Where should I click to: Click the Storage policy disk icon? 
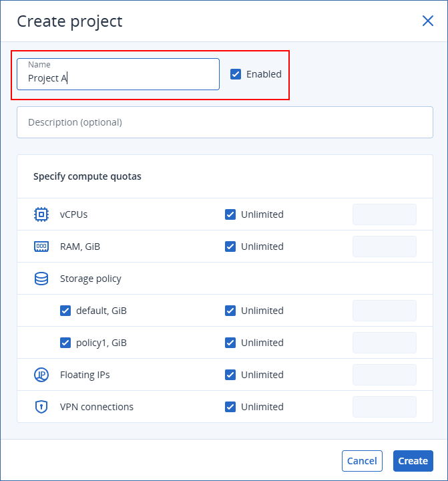point(41,279)
